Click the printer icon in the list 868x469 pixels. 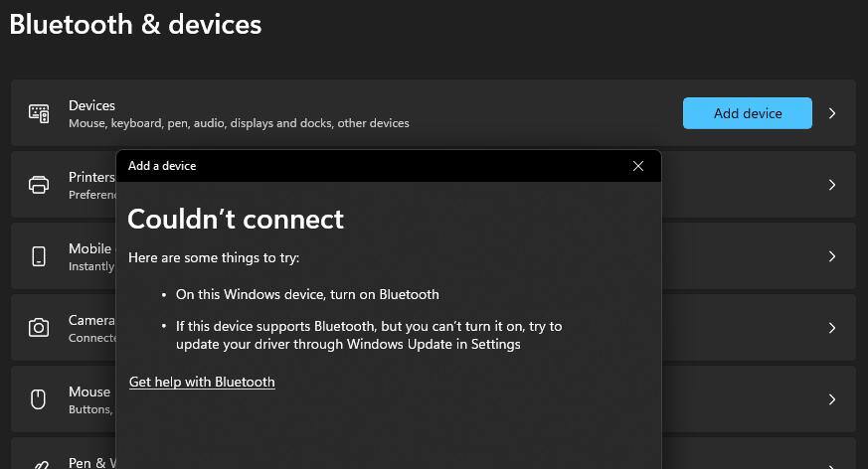pos(39,185)
